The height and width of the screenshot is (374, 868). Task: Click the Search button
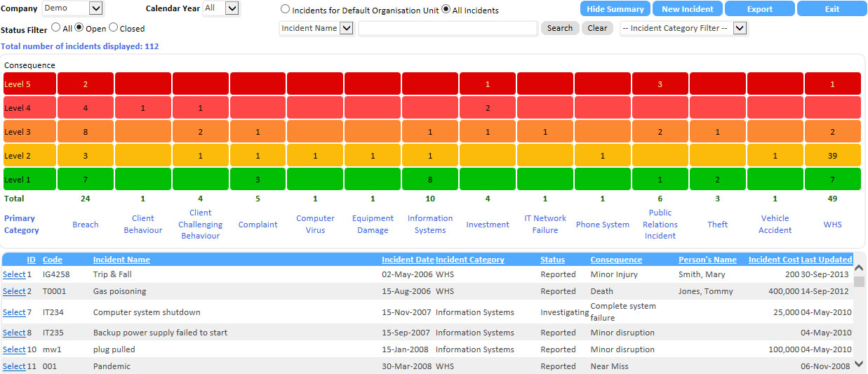[559, 28]
